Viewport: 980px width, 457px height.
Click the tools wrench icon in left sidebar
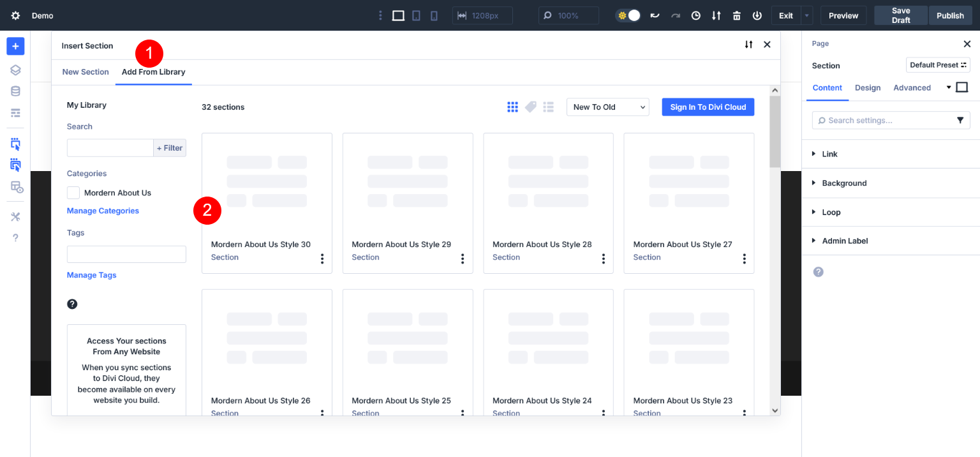click(x=15, y=216)
